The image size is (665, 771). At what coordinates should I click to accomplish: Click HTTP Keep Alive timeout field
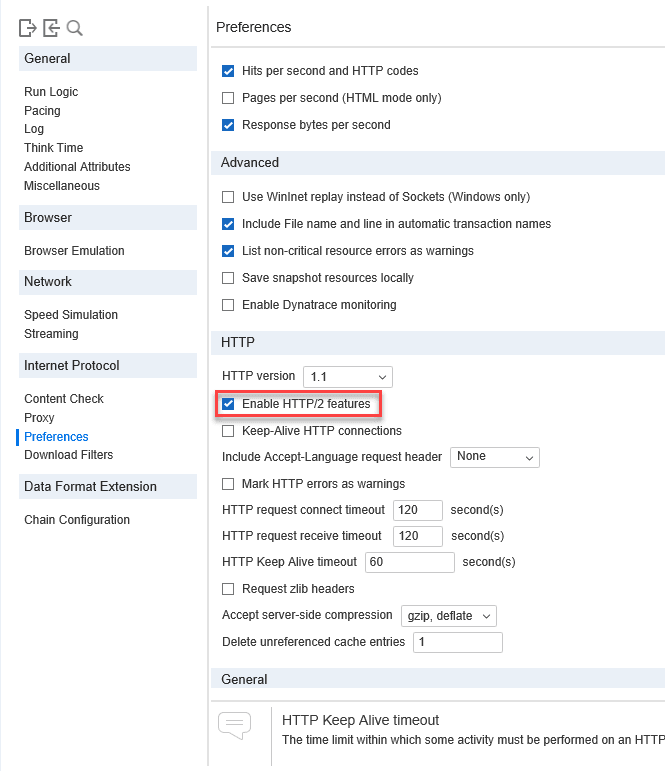pyautogui.click(x=409, y=563)
